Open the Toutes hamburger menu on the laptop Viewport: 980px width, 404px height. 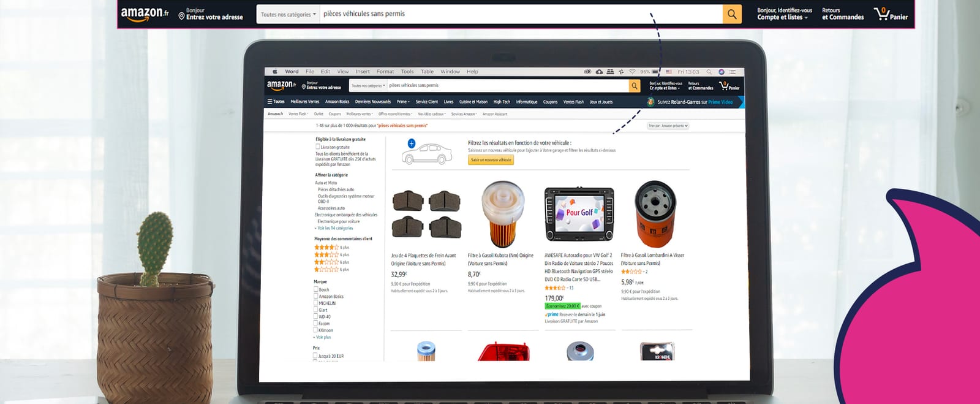[x=276, y=102]
